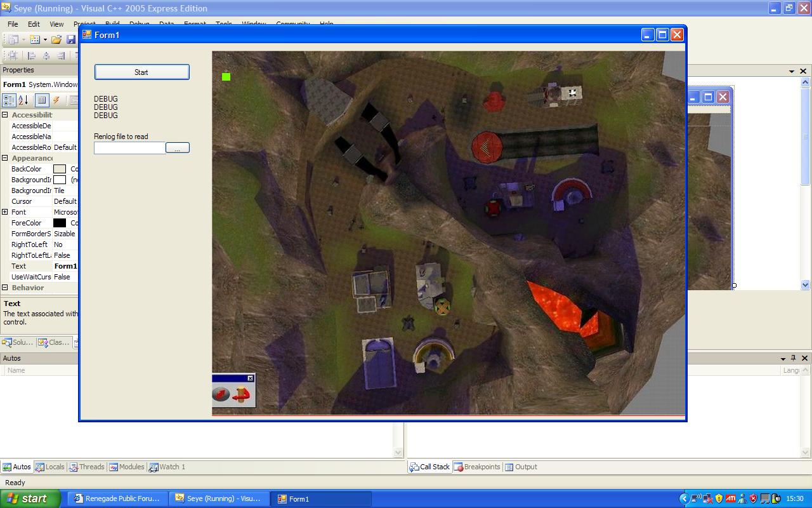
Task: Click the Renlog file to read text field
Action: pyautogui.click(x=129, y=148)
